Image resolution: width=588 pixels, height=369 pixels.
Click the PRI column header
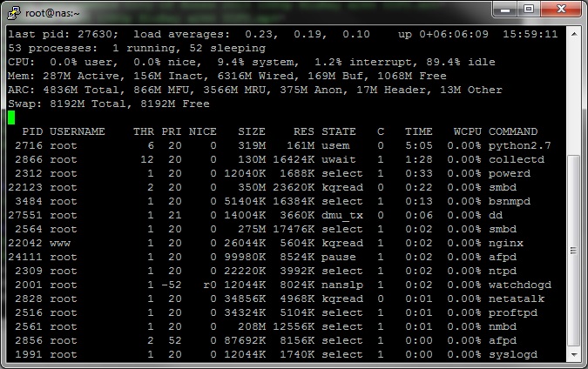(x=172, y=131)
